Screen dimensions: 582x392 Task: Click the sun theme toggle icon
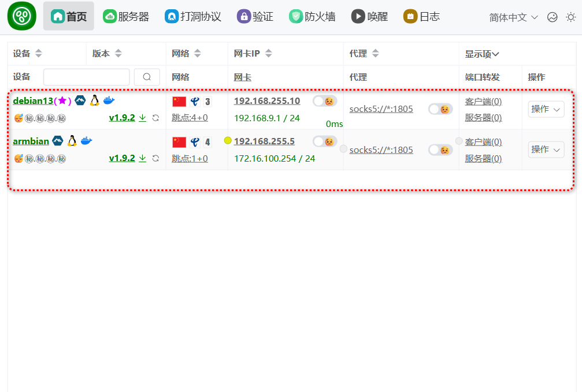point(570,17)
